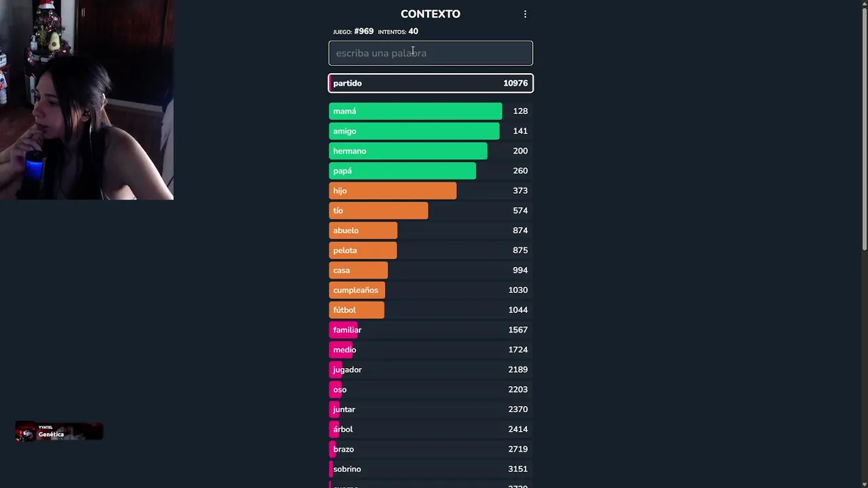Screen dimensions: 868x488
Task: Select the 'jugador' guess row
Action: click(347, 369)
